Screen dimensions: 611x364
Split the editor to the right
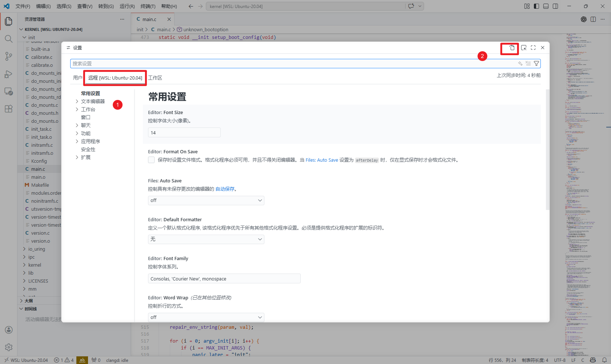tap(593, 19)
